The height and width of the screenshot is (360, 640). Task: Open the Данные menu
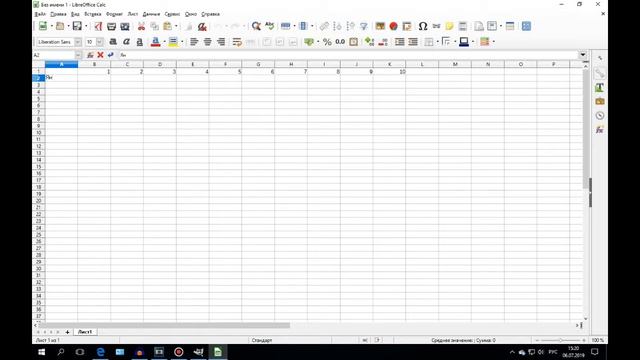pos(151,14)
